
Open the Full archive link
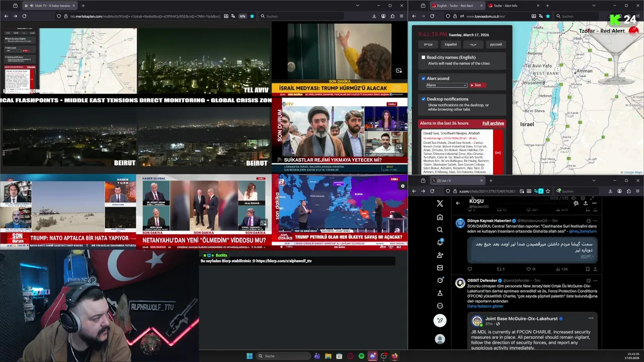point(493,123)
